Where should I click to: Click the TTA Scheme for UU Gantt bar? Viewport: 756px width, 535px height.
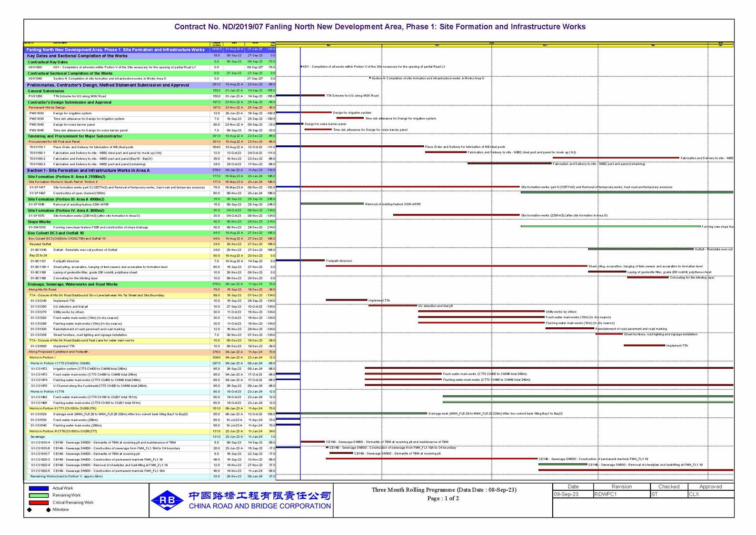click(313, 95)
